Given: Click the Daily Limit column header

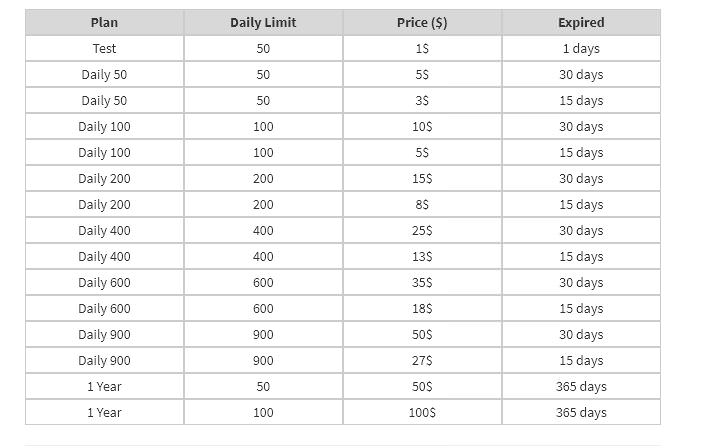Looking at the screenshot, I should [x=263, y=23].
